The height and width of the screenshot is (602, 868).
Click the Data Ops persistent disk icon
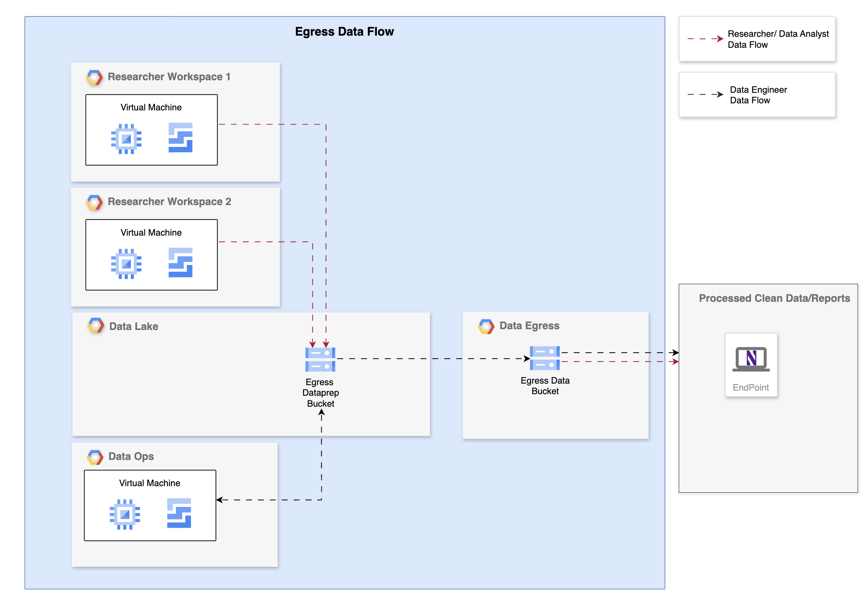pyautogui.click(x=179, y=513)
